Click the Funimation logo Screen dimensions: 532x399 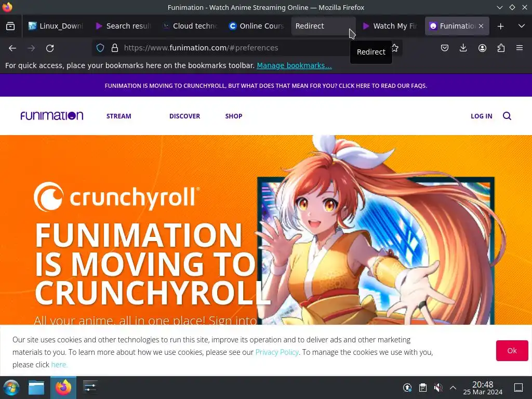tap(52, 116)
